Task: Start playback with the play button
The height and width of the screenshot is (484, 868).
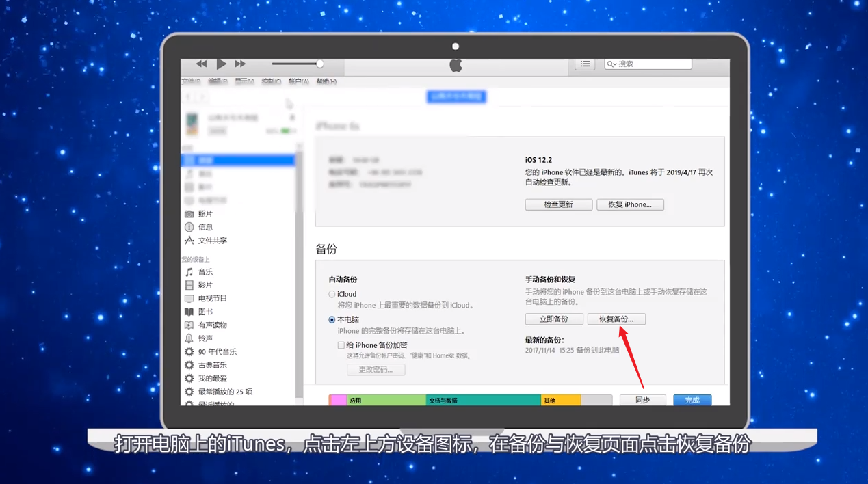Action: (221, 64)
